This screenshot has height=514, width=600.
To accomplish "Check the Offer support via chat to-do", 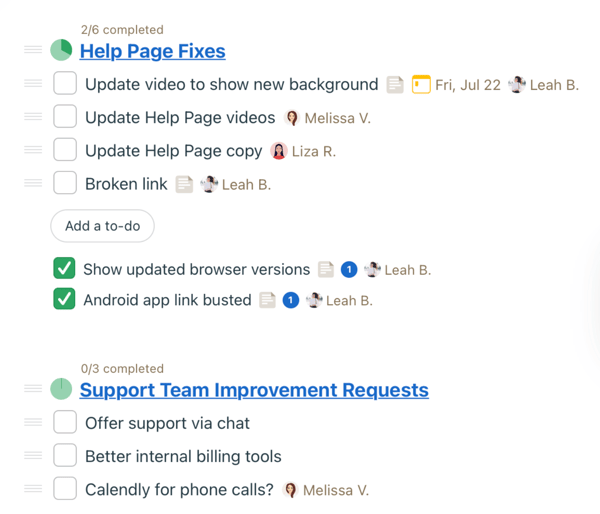I will click(65, 422).
